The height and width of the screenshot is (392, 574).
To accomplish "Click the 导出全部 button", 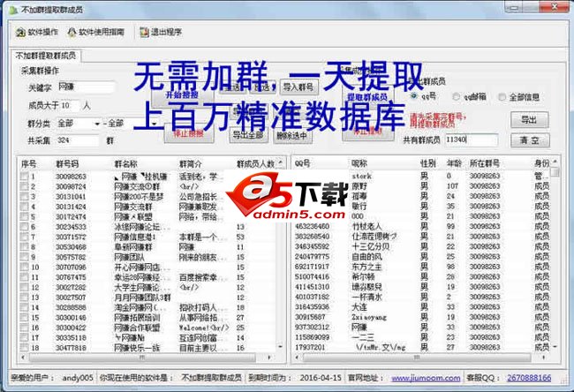I will (x=248, y=135).
